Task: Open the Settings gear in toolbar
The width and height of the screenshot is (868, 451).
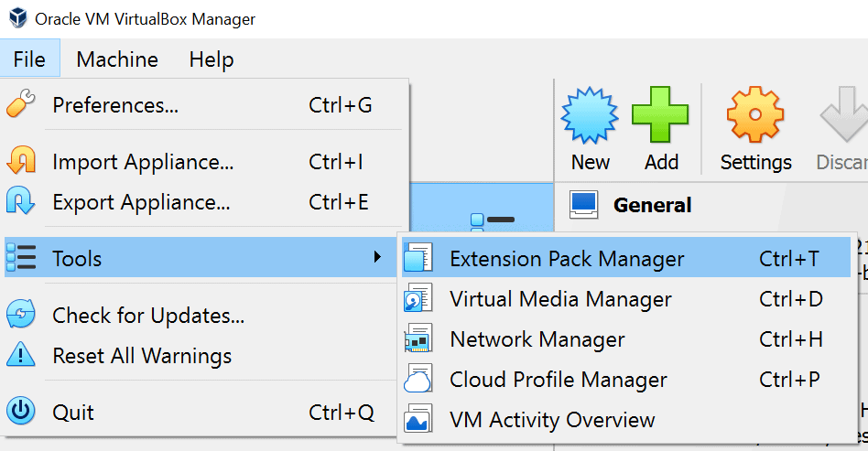Action: [755, 129]
